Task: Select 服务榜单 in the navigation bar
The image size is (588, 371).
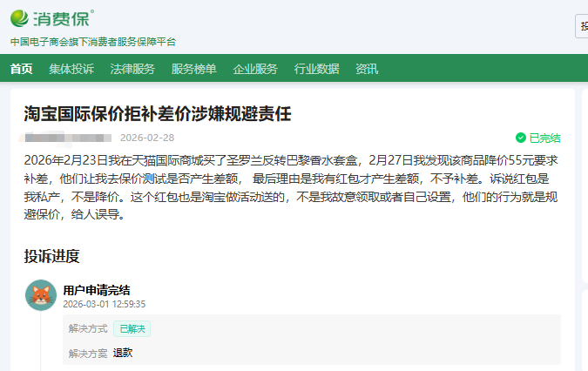Action: pos(193,69)
